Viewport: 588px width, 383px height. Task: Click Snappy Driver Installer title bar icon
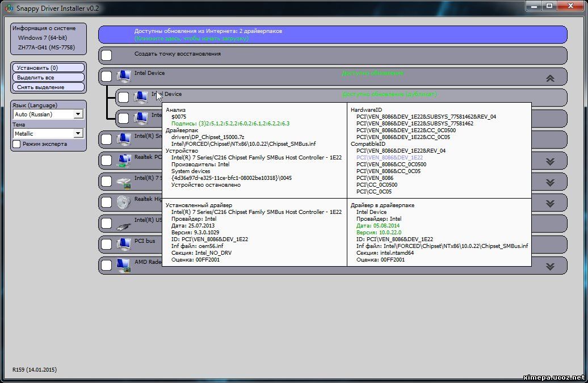click(9, 7)
